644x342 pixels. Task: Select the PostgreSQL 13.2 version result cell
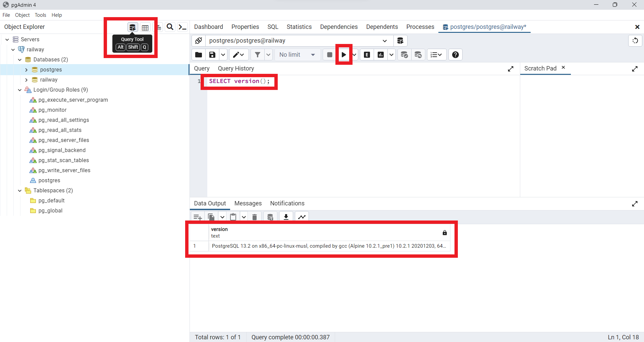[x=329, y=246]
